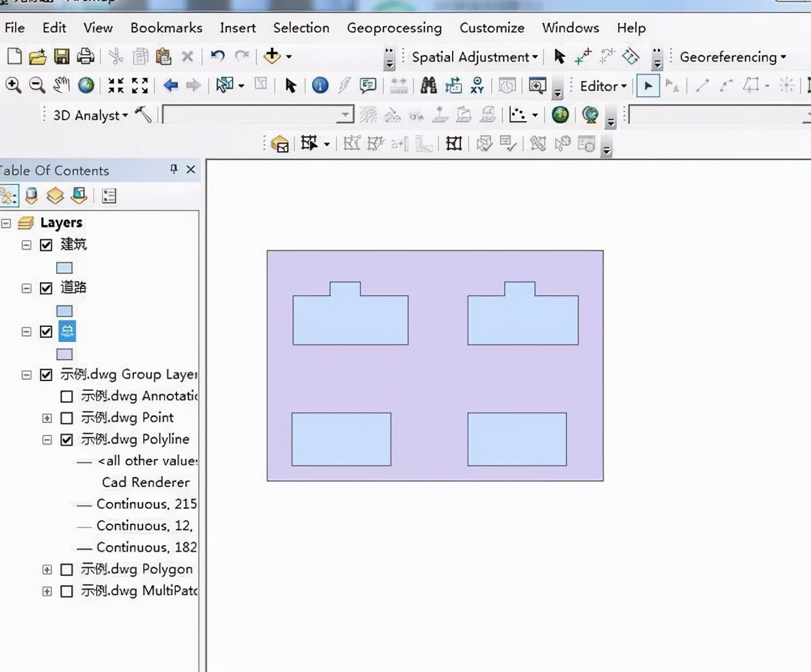
Task: Pin the Table Of Contents auto-hide
Action: click(x=174, y=169)
